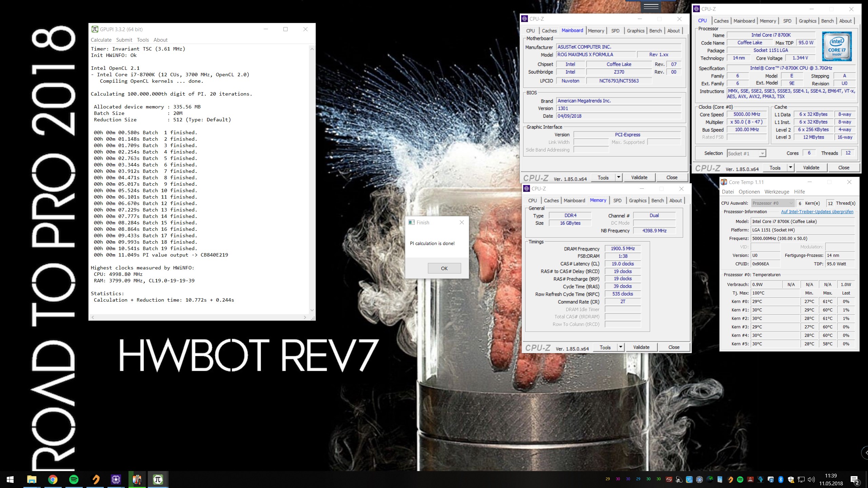Open the About menu in GPUPI

(x=160, y=40)
